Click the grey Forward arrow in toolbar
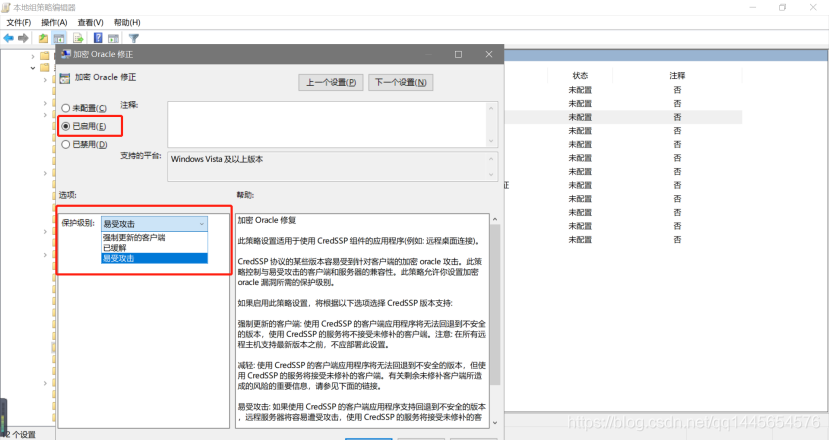 click(23, 38)
